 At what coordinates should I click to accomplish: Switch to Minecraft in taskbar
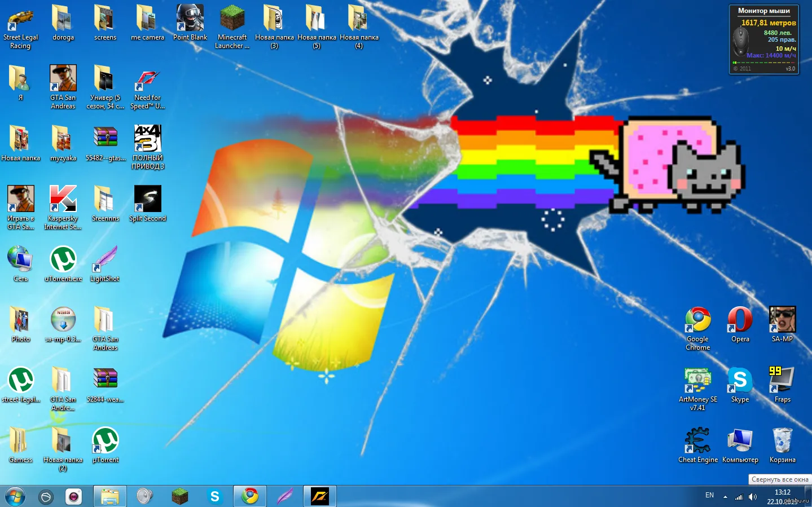point(180,496)
